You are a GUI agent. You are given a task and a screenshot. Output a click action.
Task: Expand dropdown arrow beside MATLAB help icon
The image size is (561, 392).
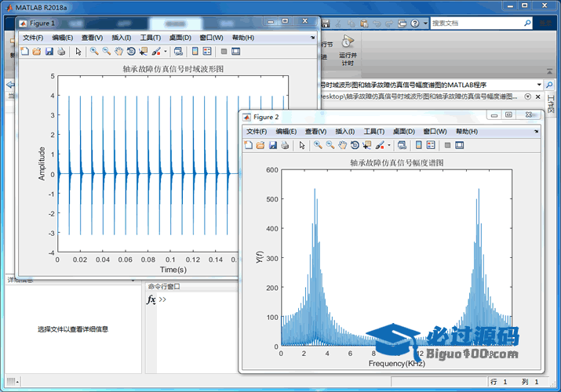[x=425, y=24]
